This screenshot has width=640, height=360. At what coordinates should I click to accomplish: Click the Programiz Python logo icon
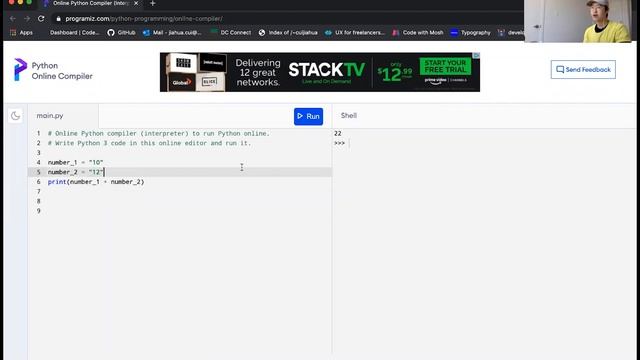click(x=20, y=69)
